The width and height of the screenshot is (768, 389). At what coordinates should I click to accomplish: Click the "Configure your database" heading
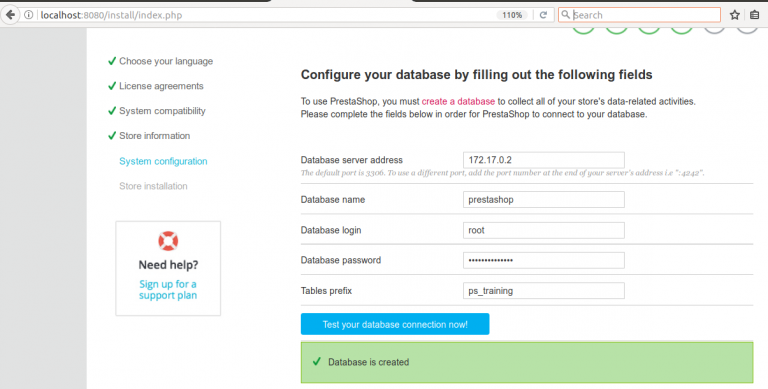pyautogui.click(x=477, y=74)
